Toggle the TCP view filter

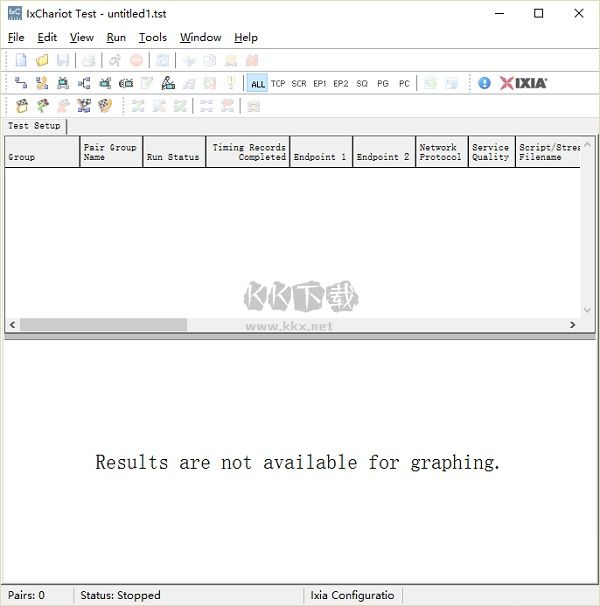point(278,84)
